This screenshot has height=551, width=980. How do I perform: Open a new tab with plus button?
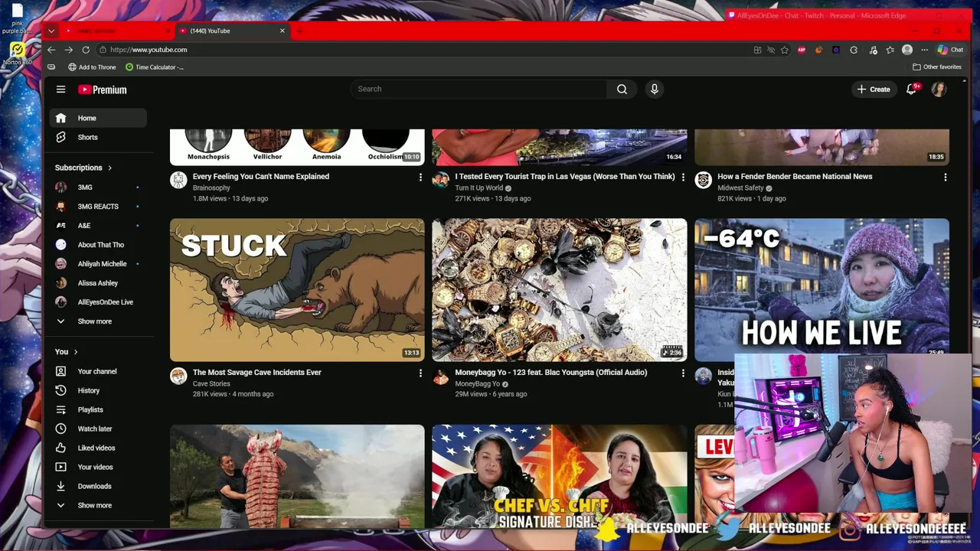(299, 31)
